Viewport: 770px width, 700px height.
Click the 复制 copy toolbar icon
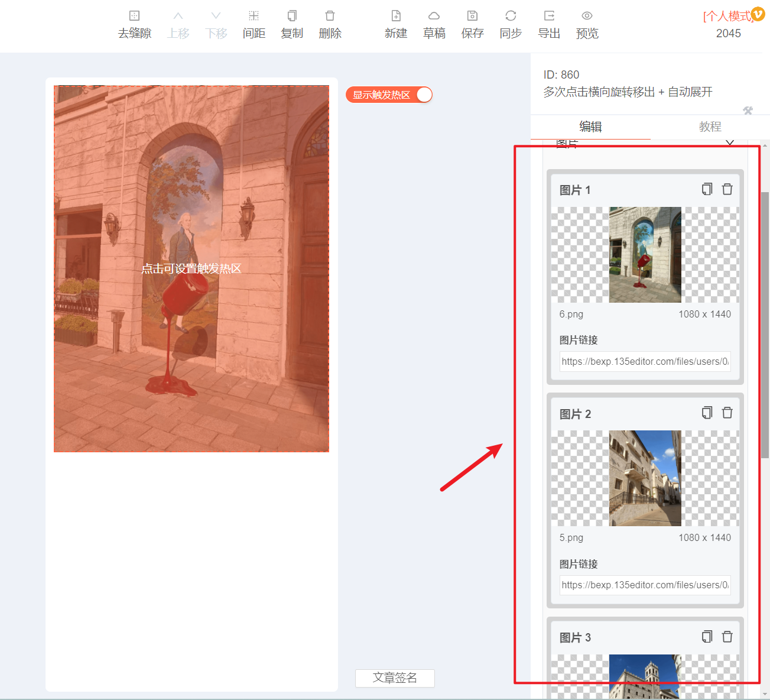click(x=292, y=16)
